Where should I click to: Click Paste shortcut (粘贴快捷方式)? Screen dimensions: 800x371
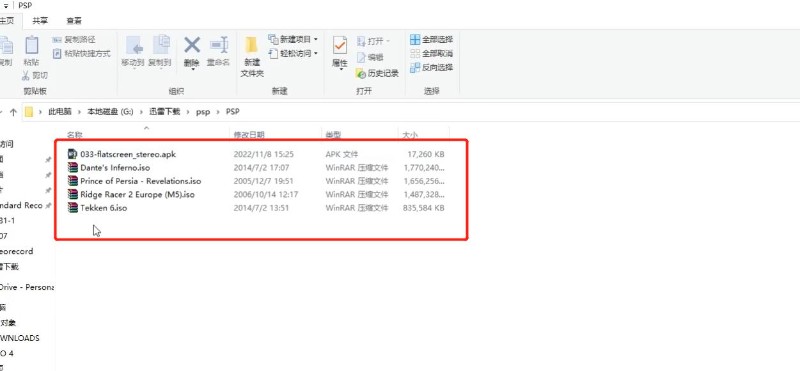click(82, 54)
